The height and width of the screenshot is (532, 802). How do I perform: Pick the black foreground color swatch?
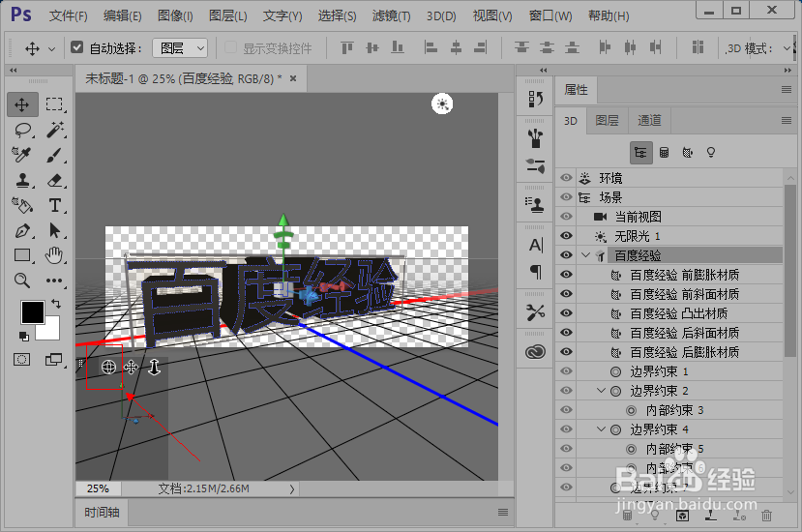click(x=31, y=311)
